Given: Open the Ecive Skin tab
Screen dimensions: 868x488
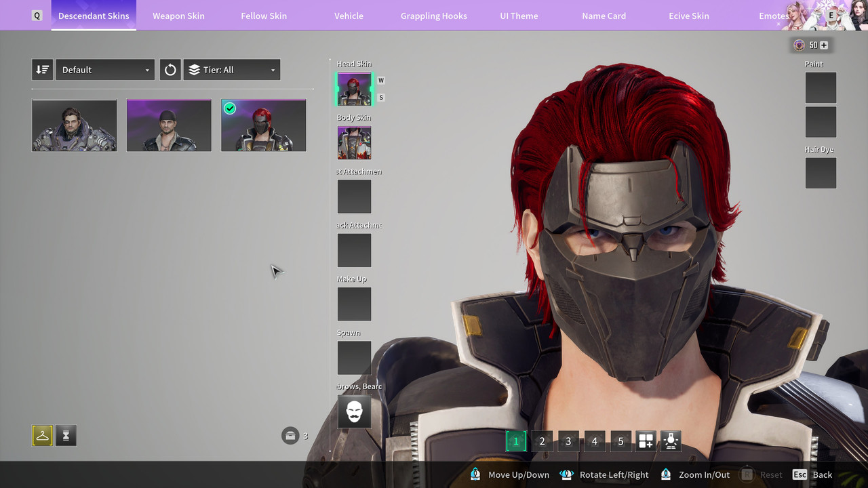Looking at the screenshot, I should [689, 16].
